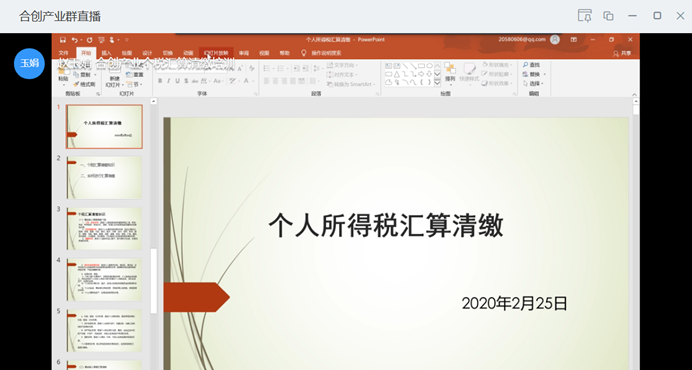Screen dimensions: 692x370
Task: Expand the Replace (替换) dropdown arrow
Action: 545,74
